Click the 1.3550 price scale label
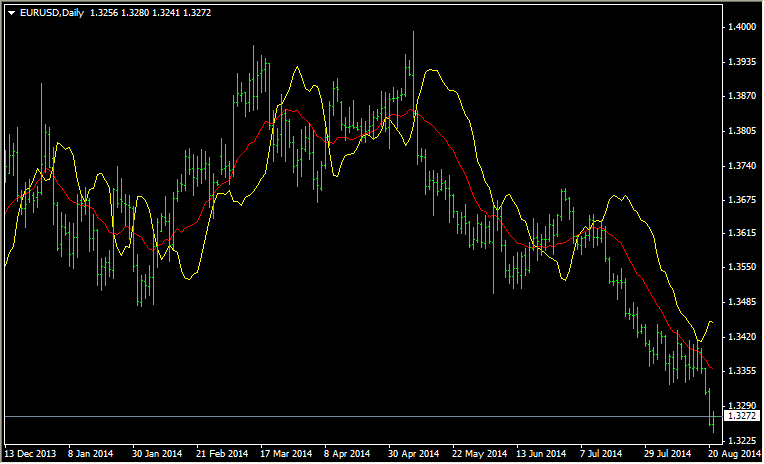The width and height of the screenshot is (764, 464). (x=744, y=267)
